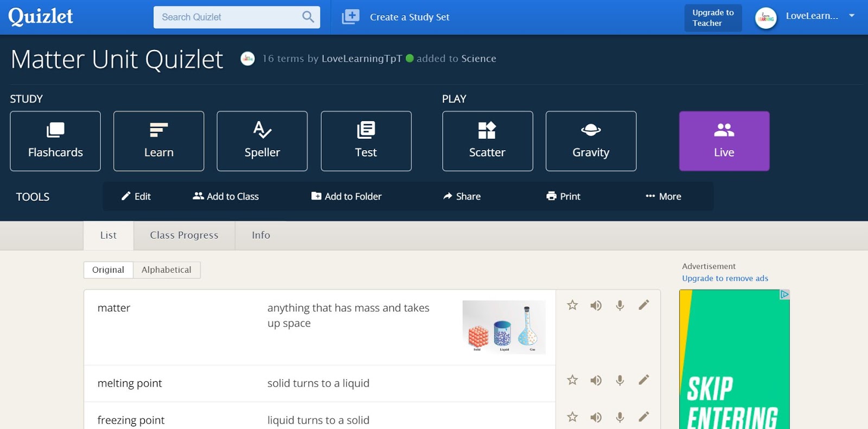Start a Quizlet Live game
The image size is (868, 429).
[x=724, y=141]
